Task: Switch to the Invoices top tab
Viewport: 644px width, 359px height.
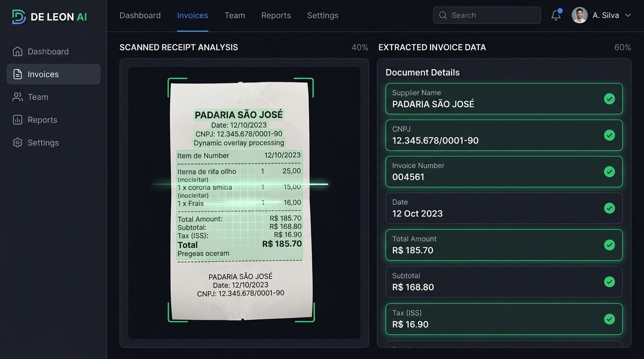Action: point(192,15)
